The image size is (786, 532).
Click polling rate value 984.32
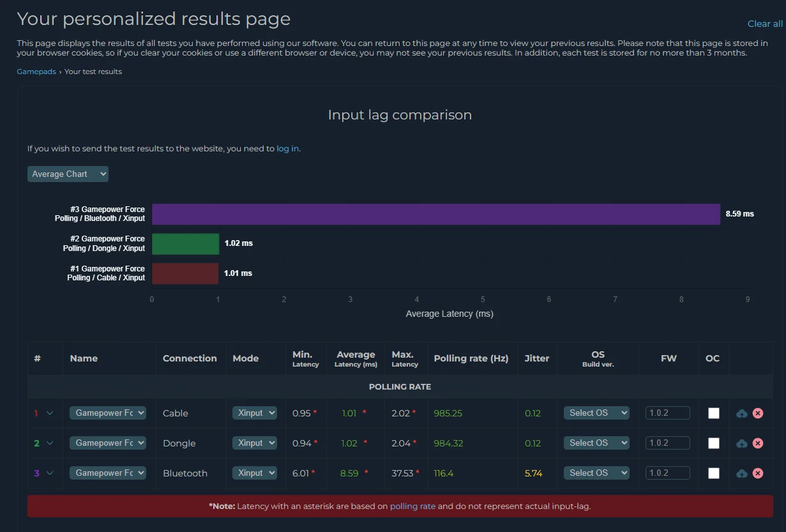tap(448, 443)
